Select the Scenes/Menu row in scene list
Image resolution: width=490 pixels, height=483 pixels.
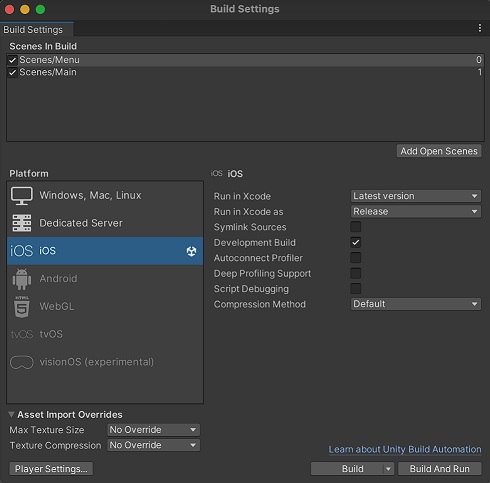245,60
